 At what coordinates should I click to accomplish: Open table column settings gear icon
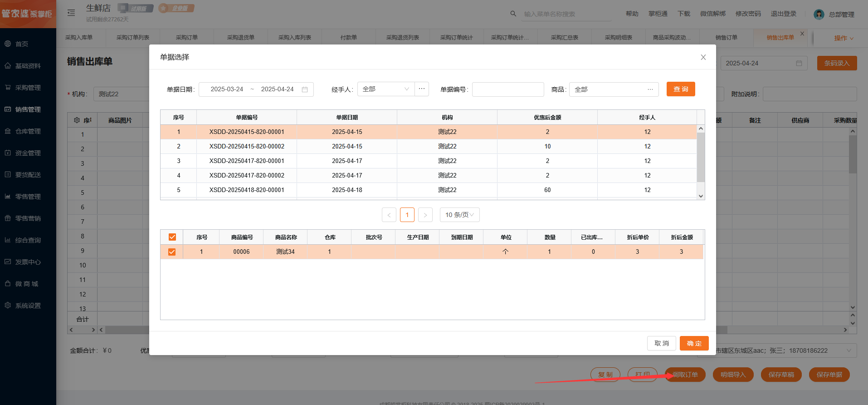tap(77, 120)
